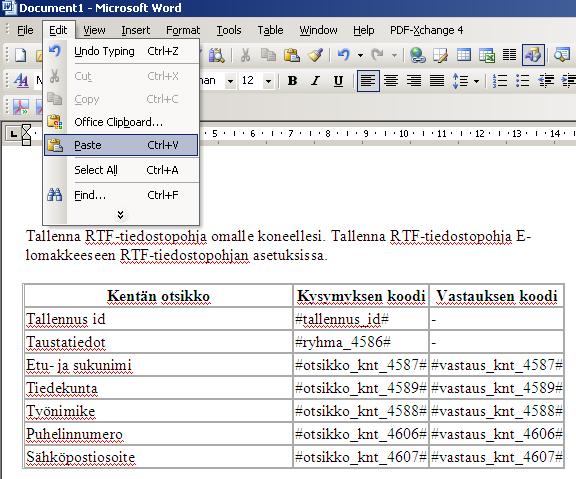Toggle Underline formatting
The width and height of the screenshot is (576, 479).
[x=338, y=80]
